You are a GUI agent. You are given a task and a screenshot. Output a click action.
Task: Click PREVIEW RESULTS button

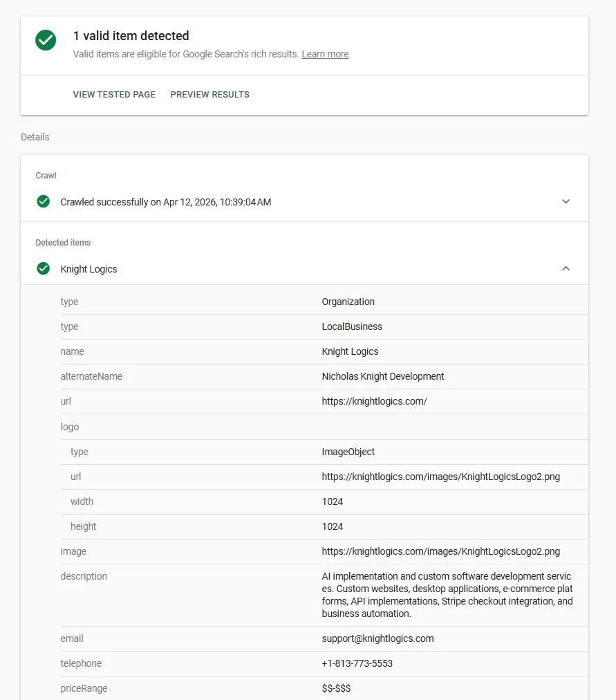pos(209,95)
